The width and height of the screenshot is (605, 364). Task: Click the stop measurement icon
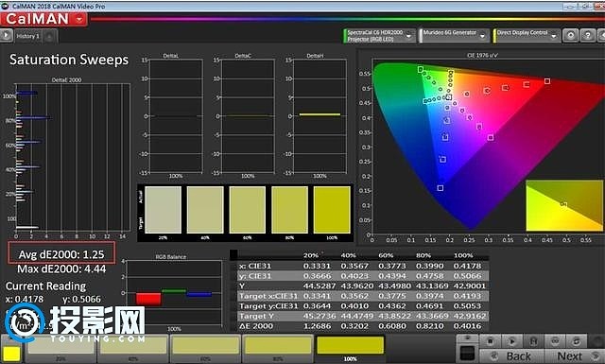tap(490, 341)
